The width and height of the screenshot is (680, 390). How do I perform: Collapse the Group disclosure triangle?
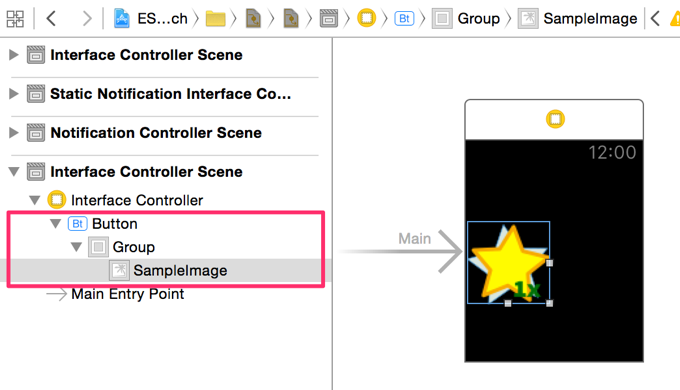click(76, 247)
